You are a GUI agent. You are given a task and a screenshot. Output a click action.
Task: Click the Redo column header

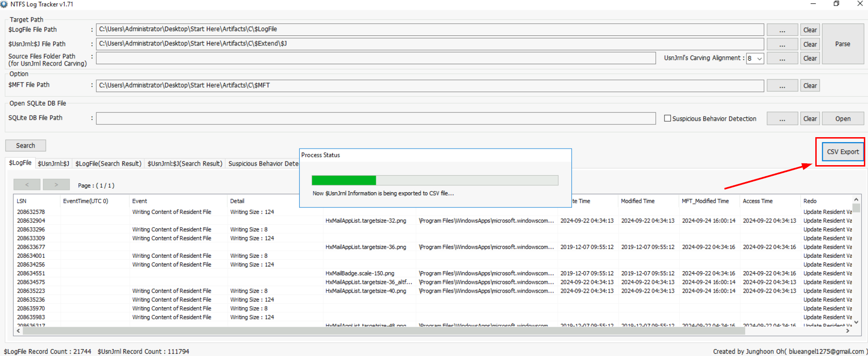pos(826,201)
